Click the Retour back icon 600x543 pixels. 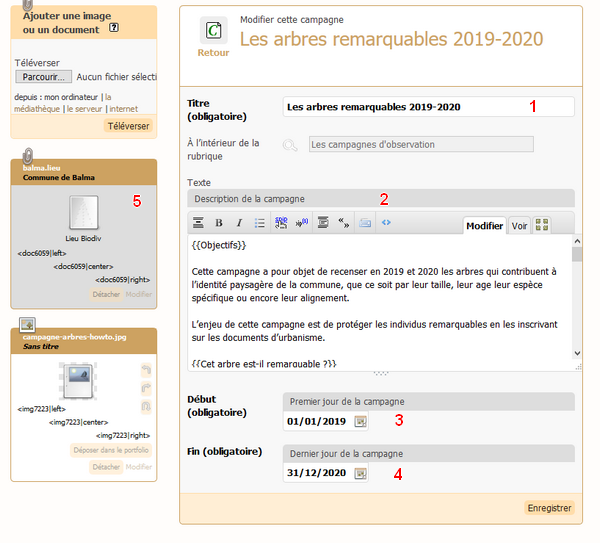point(212,32)
